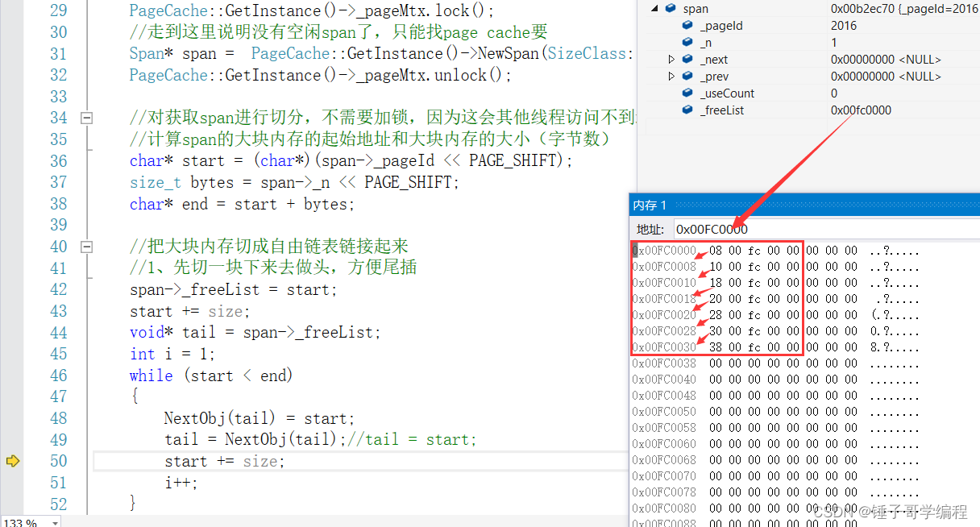The image size is (980, 527).
Task: Click the 'void* tail = span->_freeList;' line
Action: tap(255, 332)
